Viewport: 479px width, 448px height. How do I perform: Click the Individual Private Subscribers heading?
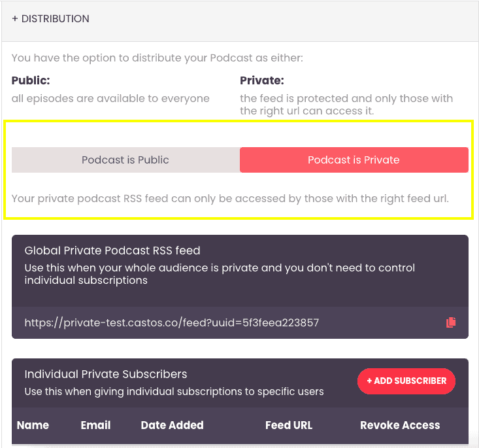[106, 374]
